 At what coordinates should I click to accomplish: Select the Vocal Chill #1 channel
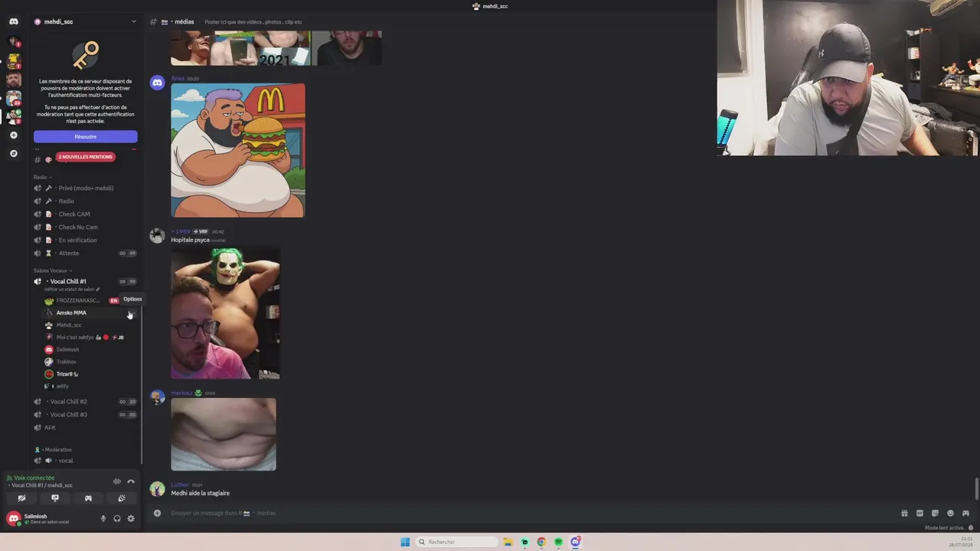tap(85, 282)
